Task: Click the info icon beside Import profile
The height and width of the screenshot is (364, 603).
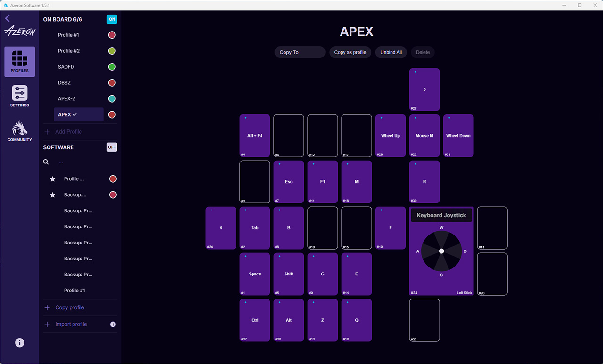Action: pyautogui.click(x=113, y=324)
